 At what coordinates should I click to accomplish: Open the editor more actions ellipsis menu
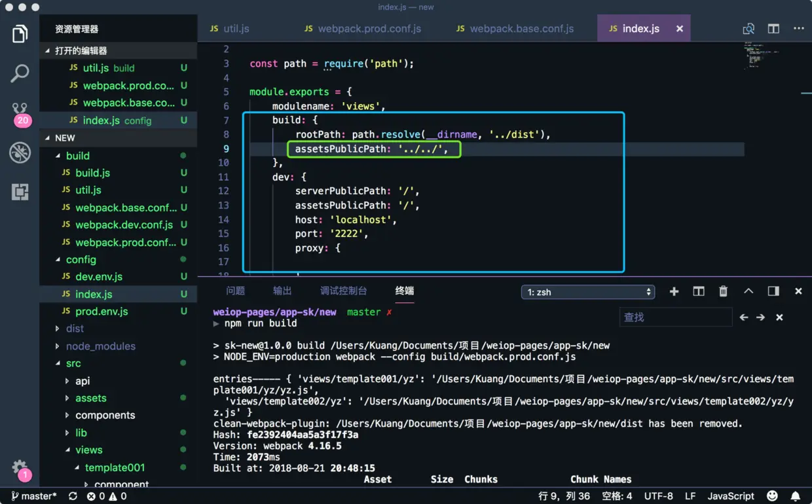coord(799,29)
